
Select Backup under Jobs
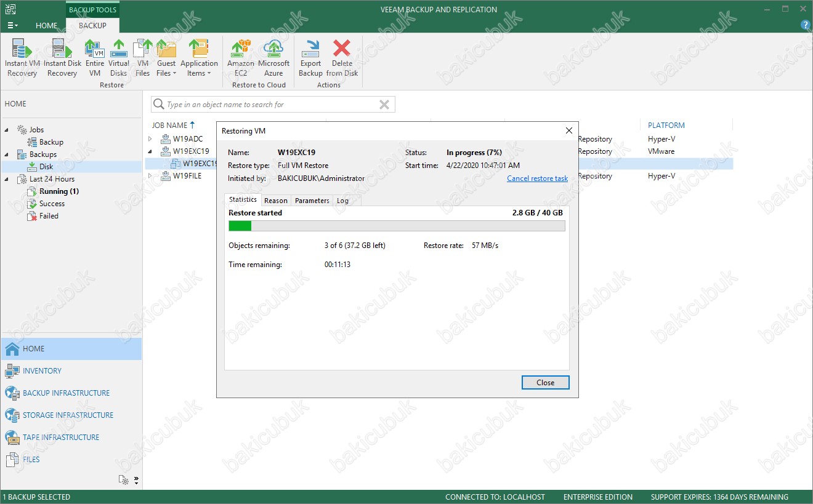click(51, 142)
